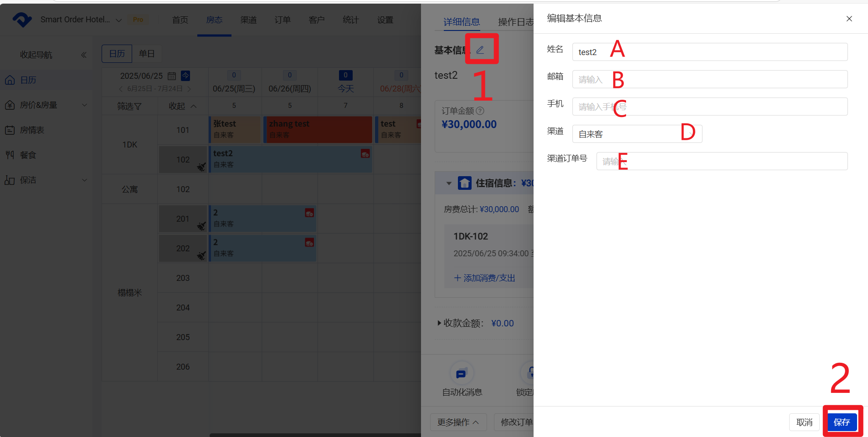Expand 保洁 sidebar item
Screen dimensions: 868x437
coord(46,180)
